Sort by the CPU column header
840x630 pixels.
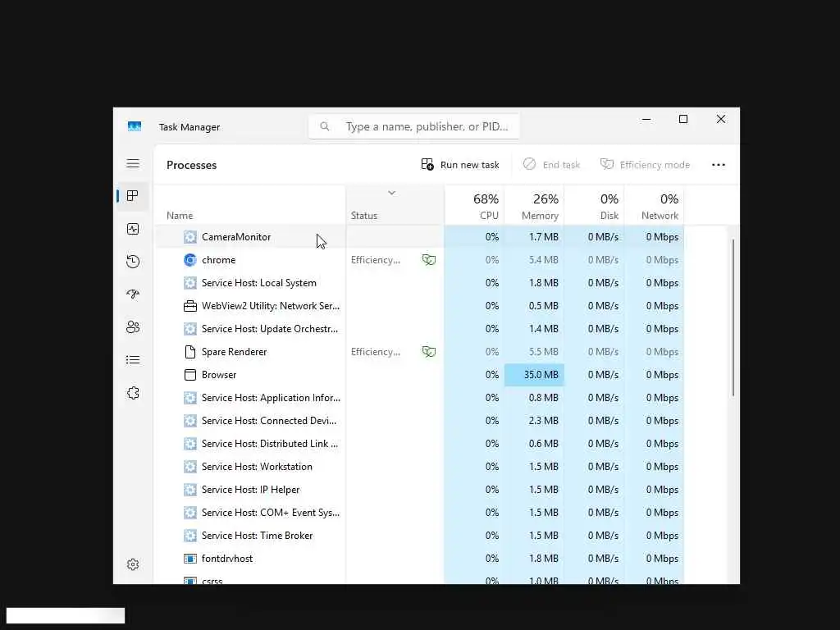click(474, 206)
